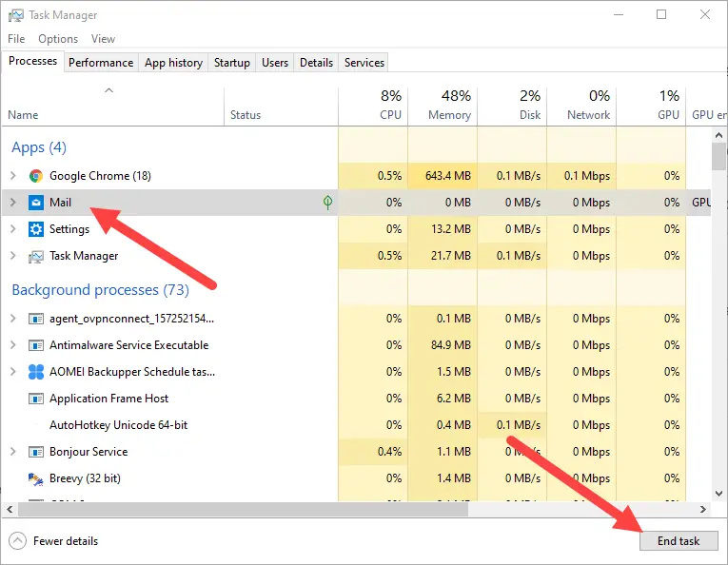Click Fewer details link

click(66, 541)
